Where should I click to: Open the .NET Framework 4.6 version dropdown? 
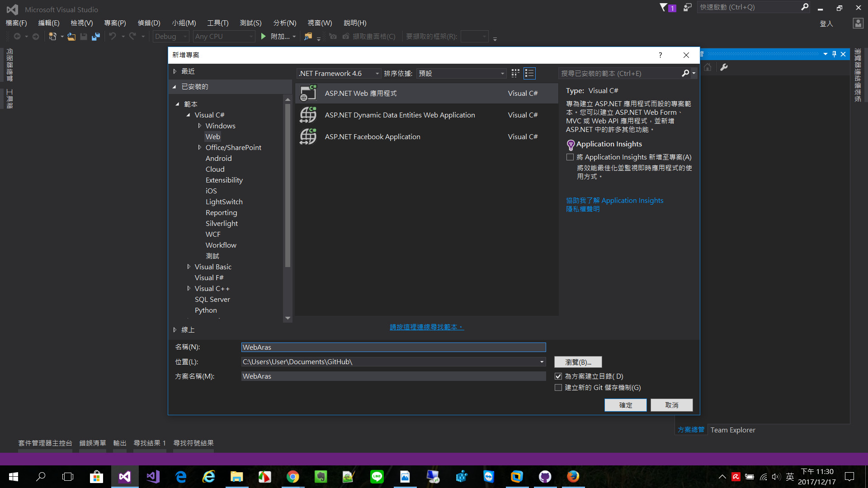click(339, 73)
